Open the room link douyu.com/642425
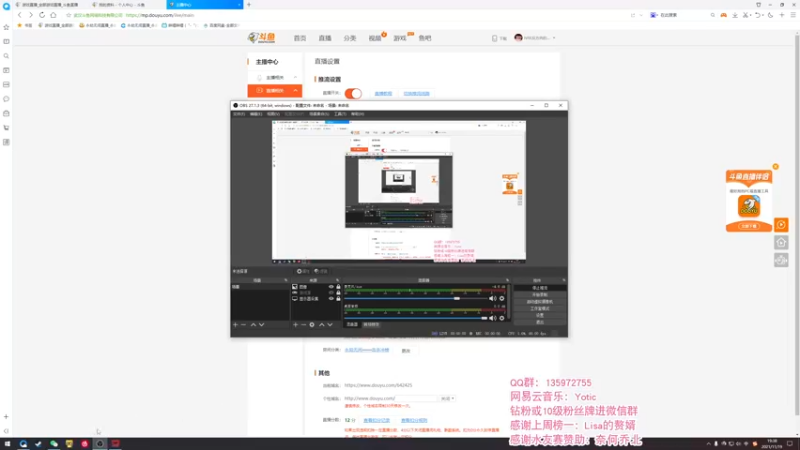 click(378, 385)
